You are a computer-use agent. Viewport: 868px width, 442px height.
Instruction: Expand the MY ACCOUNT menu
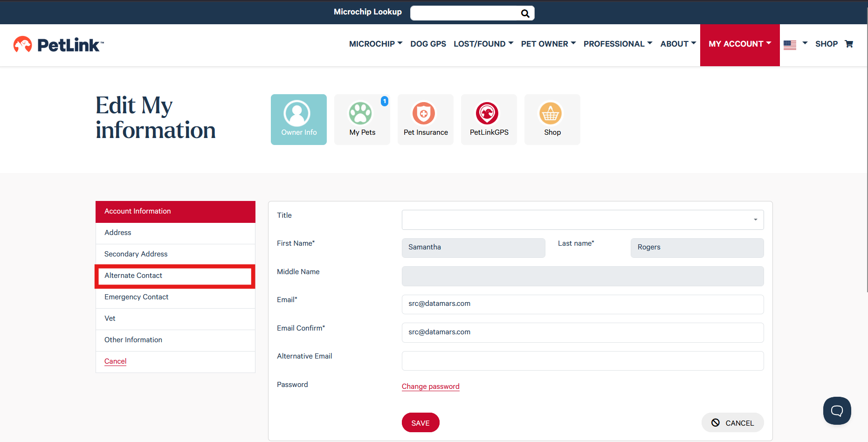coord(740,45)
